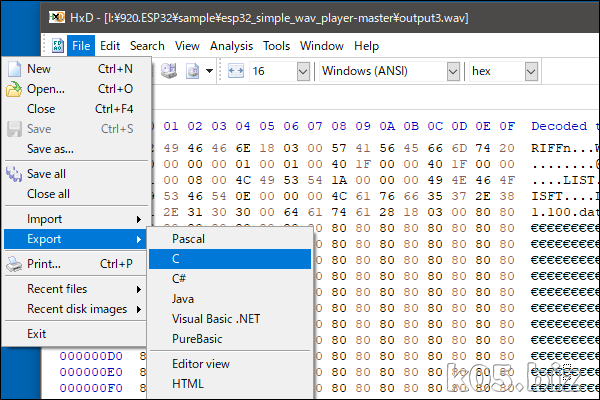
Task: Export as Visual Basic .NET
Action: point(230,318)
